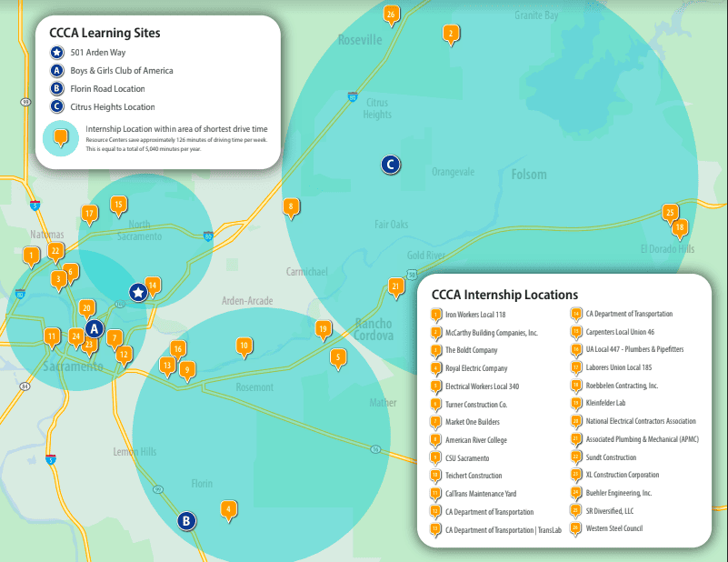The width and height of the screenshot is (728, 562).
Task: Click internship pin 18 near El Dorado Hills
Action: pos(679,227)
